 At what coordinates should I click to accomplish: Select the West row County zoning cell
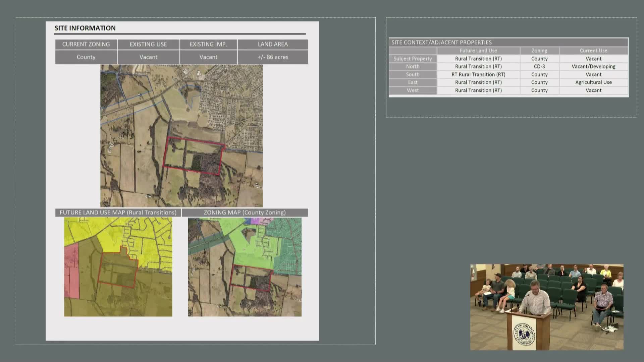tap(539, 90)
